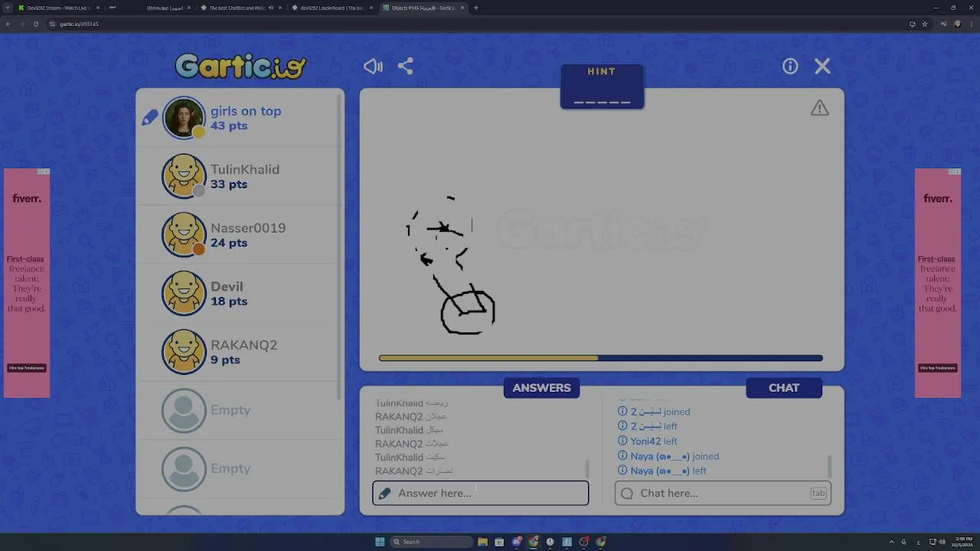Click the HINT box
The width and height of the screenshot is (980, 551).
(x=602, y=86)
